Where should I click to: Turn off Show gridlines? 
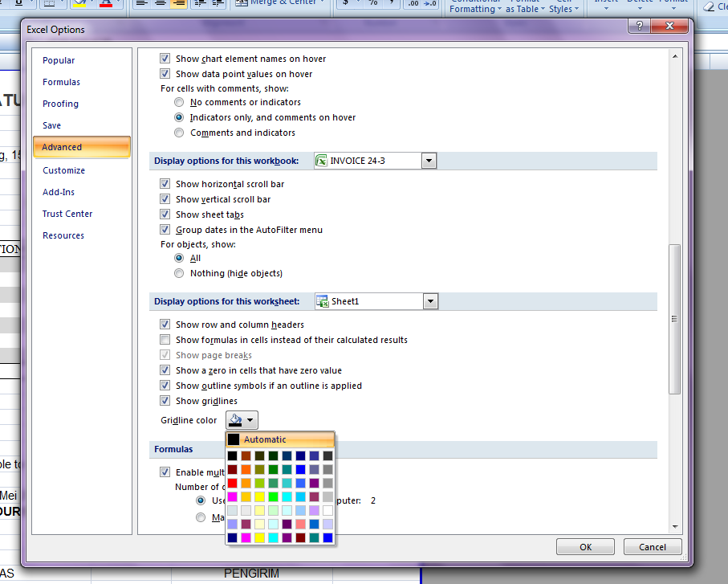tap(165, 401)
